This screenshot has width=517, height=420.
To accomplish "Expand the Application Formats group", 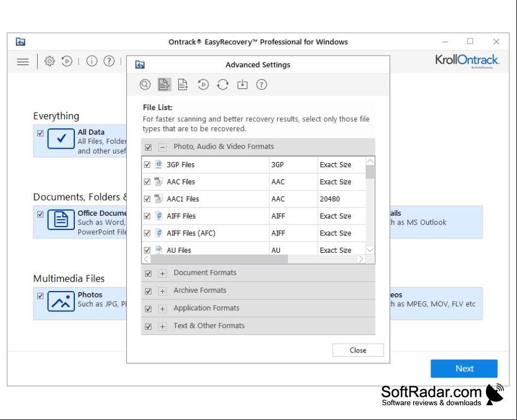I will point(162,309).
